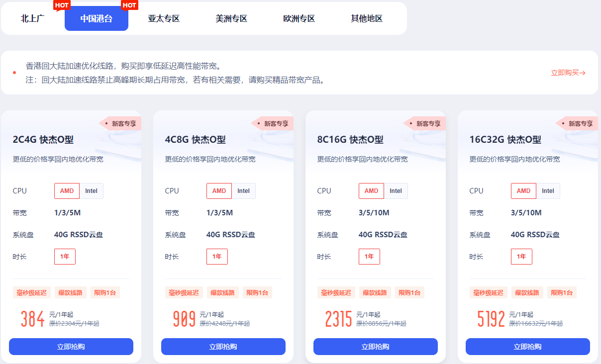Choose 1年 duration on 2C4G card

click(65, 257)
